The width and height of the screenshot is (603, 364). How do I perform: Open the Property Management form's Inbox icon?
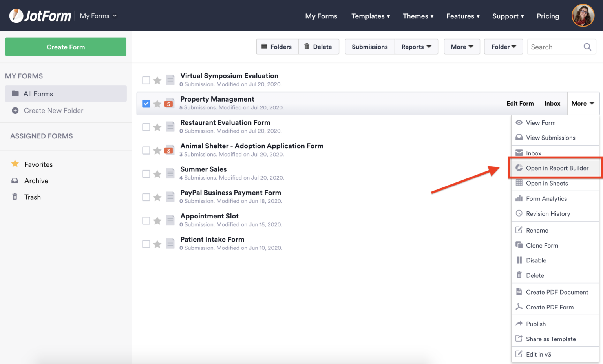[552, 103]
